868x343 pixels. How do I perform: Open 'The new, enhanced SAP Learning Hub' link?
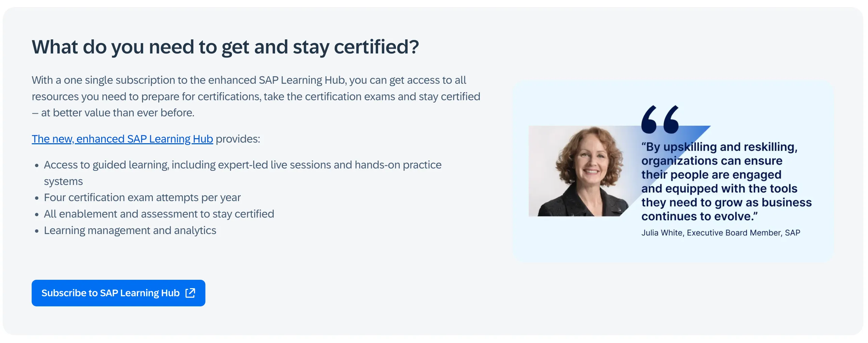point(122,139)
